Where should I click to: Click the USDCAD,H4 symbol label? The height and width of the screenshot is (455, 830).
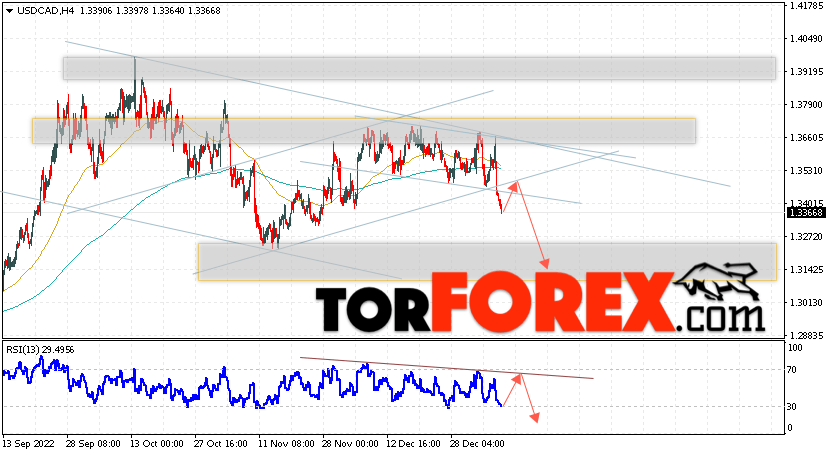click(x=46, y=11)
